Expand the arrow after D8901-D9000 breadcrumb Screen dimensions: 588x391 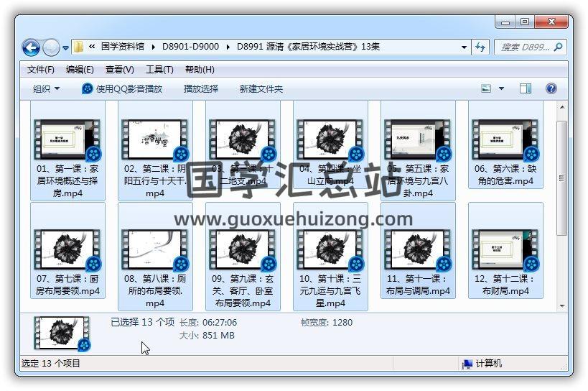click(x=228, y=47)
